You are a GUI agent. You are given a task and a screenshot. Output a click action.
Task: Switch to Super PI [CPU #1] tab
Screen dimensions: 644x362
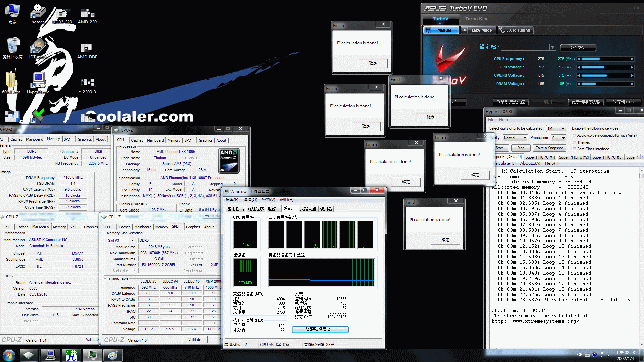tap(540, 157)
